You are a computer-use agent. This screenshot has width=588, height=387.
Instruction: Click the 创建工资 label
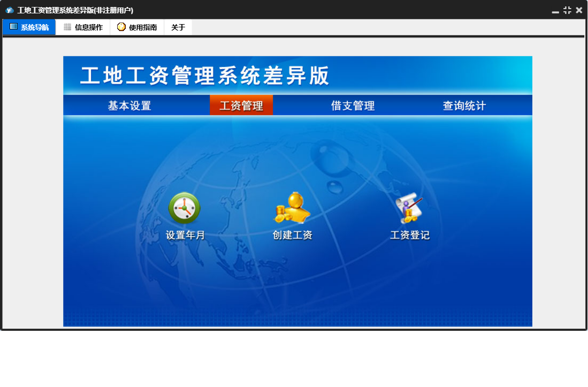click(293, 235)
